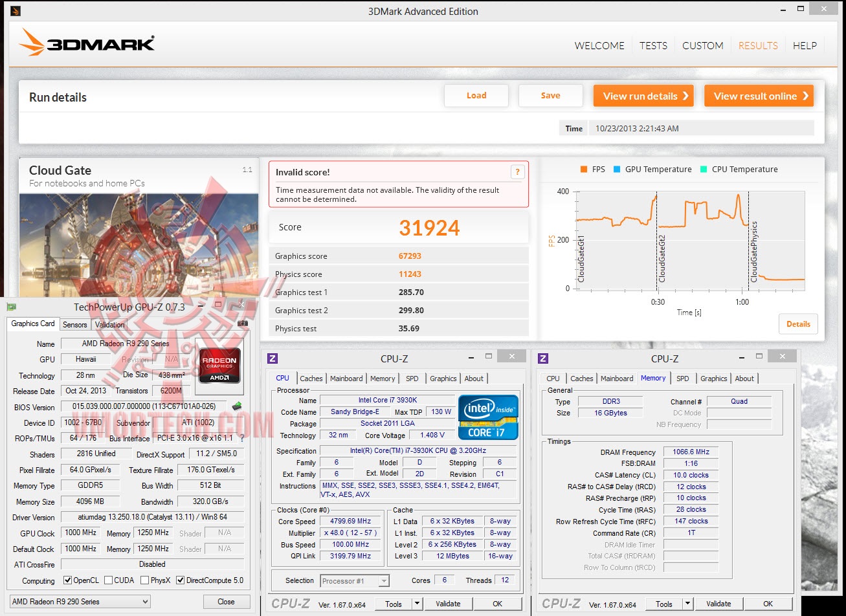Open View run details
This screenshot has width=846, height=616.
coord(643,96)
